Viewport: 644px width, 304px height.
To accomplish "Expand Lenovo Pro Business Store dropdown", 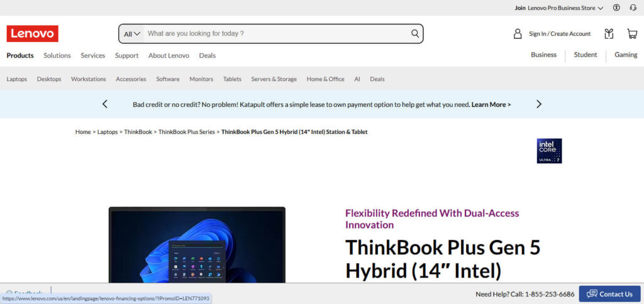I will [x=565, y=8].
